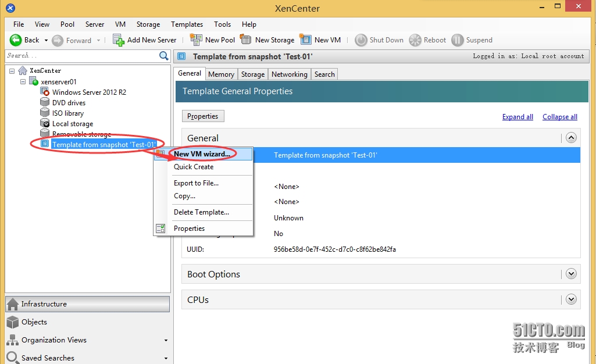
Task: Open the Storage menu
Action: click(148, 24)
